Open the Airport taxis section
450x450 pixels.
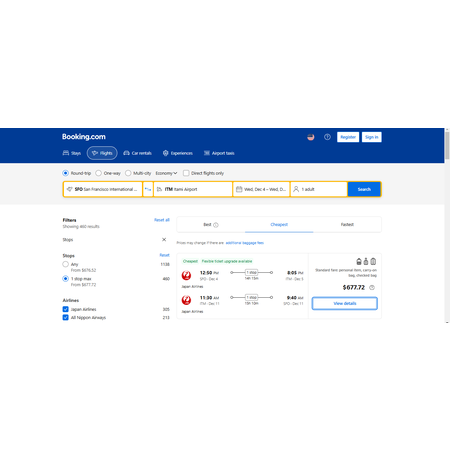pos(219,153)
